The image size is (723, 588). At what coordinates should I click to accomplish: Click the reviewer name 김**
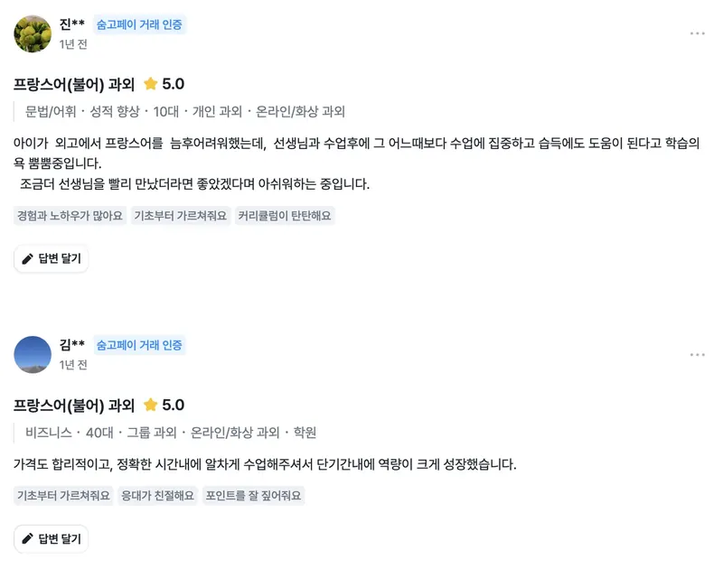72,344
